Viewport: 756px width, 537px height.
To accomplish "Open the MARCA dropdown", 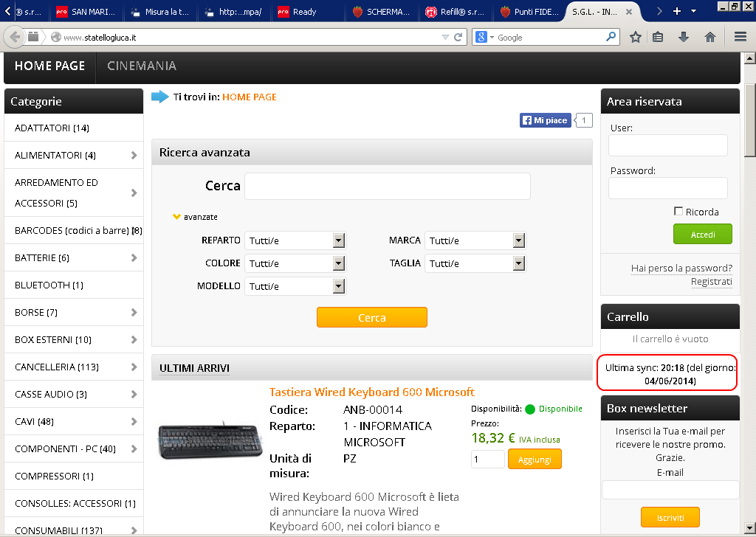I will (x=475, y=240).
